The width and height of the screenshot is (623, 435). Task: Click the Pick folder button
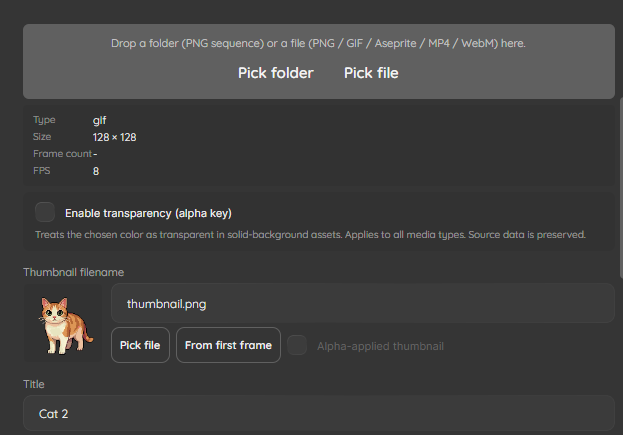[276, 73]
